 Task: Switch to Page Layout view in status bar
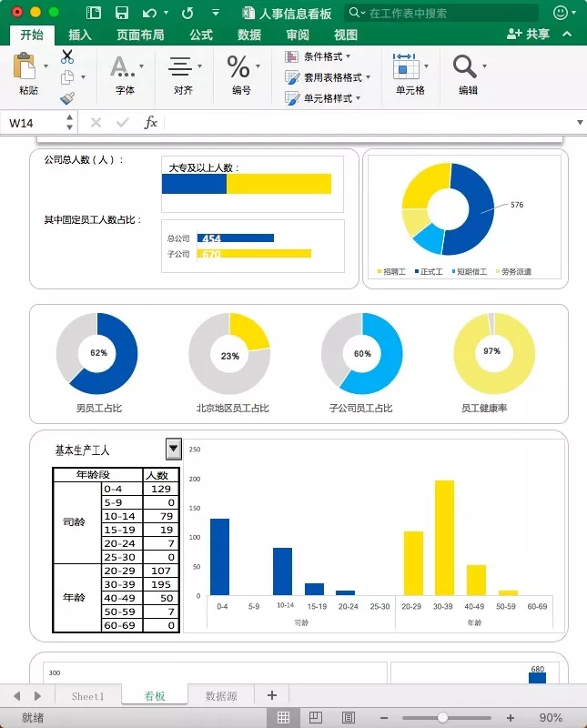coord(315,717)
